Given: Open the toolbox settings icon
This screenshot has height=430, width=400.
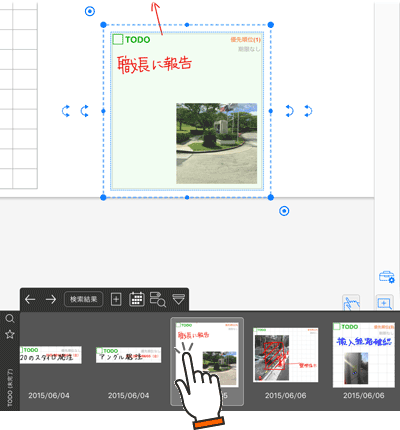Looking at the screenshot, I should 386,277.
